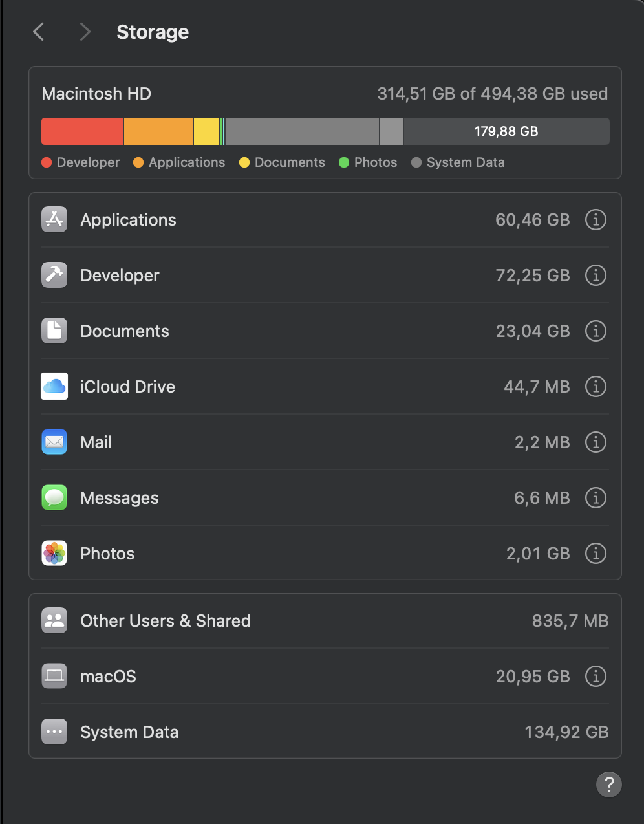Click the iCloud Drive info button
Image resolution: width=644 pixels, height=824 pixels.
click(x=596, y=387)
